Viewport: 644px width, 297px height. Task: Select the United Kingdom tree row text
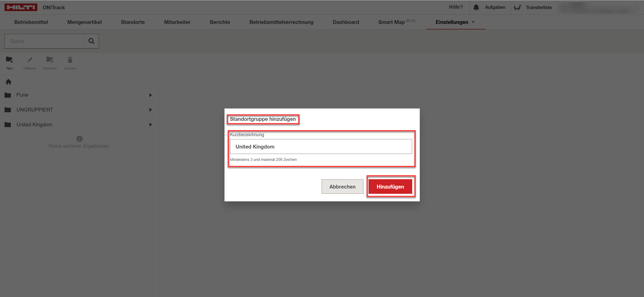(x=34, y=125)
